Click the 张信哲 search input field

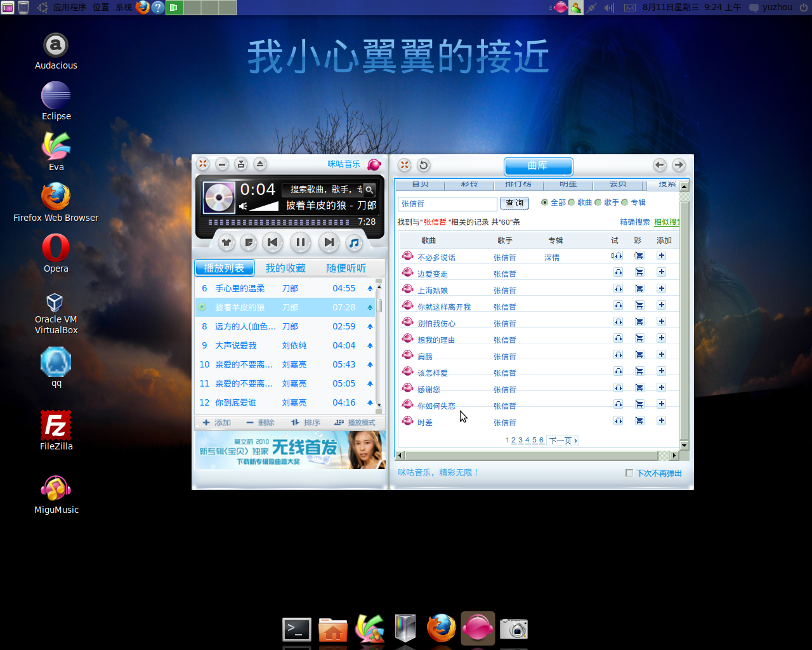447,204
